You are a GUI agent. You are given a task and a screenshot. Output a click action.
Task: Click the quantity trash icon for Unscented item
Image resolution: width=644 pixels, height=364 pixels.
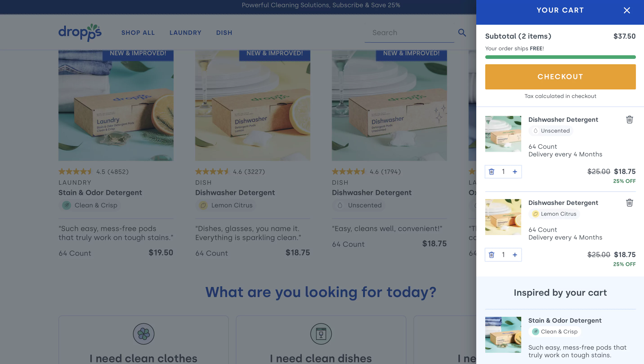click(491, 172)
